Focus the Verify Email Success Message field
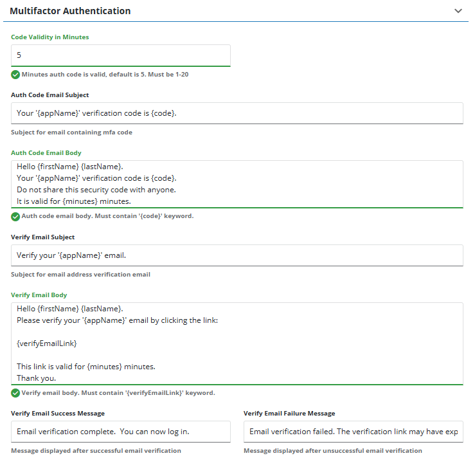This screenshot has width=475, height=476. [120, 431]
